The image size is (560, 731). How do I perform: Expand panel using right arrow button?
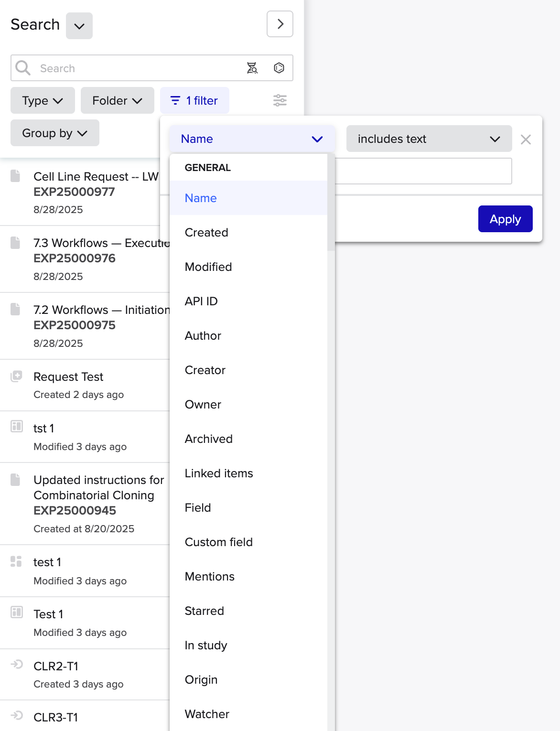280,24
